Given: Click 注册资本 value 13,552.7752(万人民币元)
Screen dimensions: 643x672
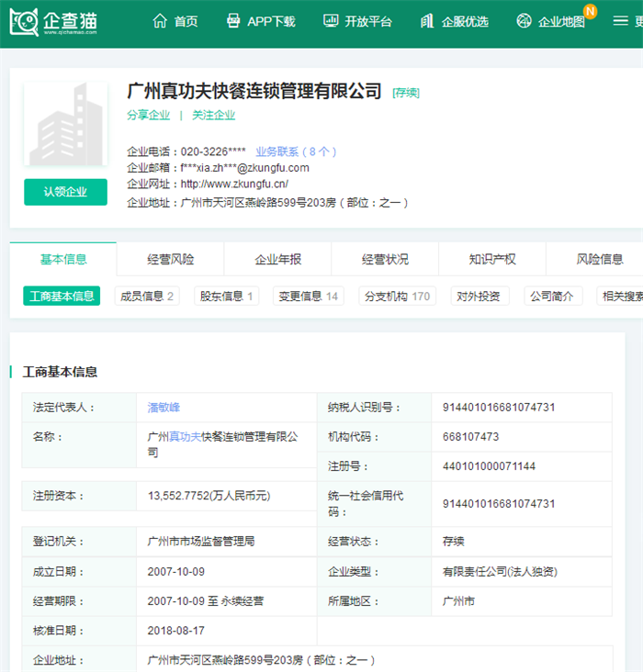Looking at the screenshot, I should pyautogui.click(x=209, y=496).
